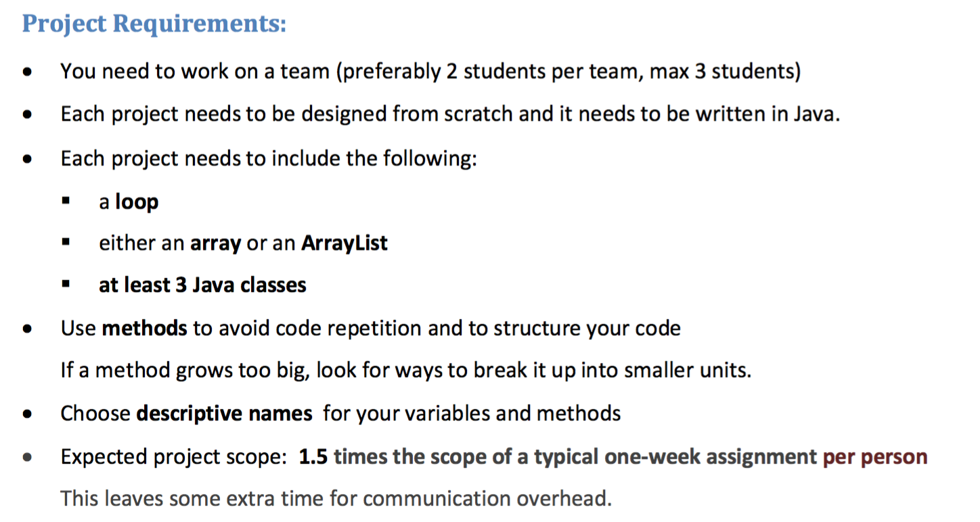
Task: Click the dark red "per person" text
Action: tap(874, 457)
